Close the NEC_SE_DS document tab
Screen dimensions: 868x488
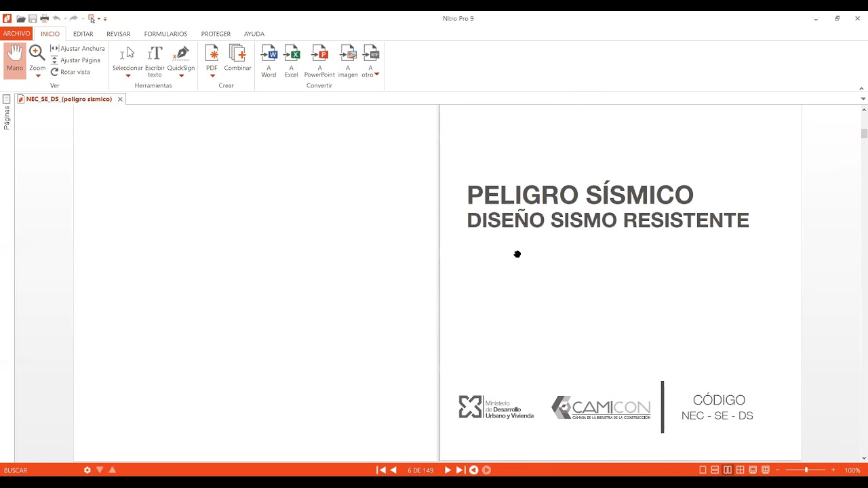click(120, 99)
